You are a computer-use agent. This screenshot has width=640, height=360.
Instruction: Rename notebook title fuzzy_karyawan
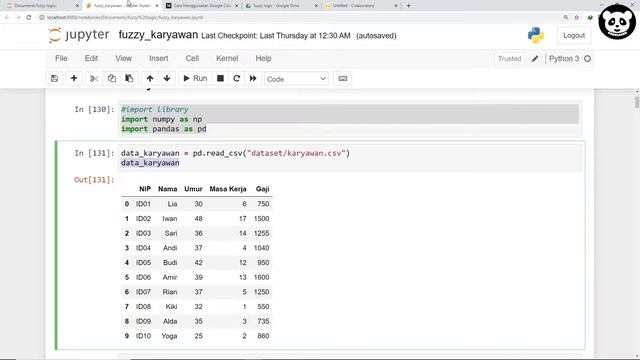point(158,35)
